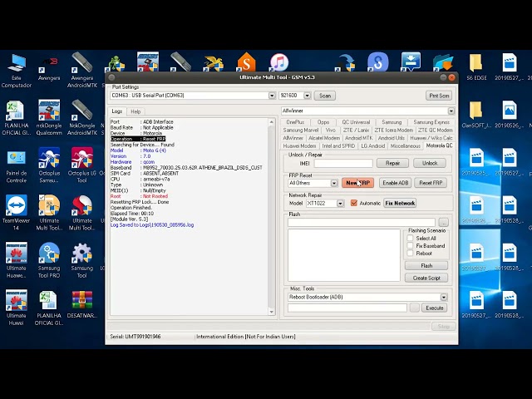
Task: Switch to the Help tab
Action: tap(135, 111)
